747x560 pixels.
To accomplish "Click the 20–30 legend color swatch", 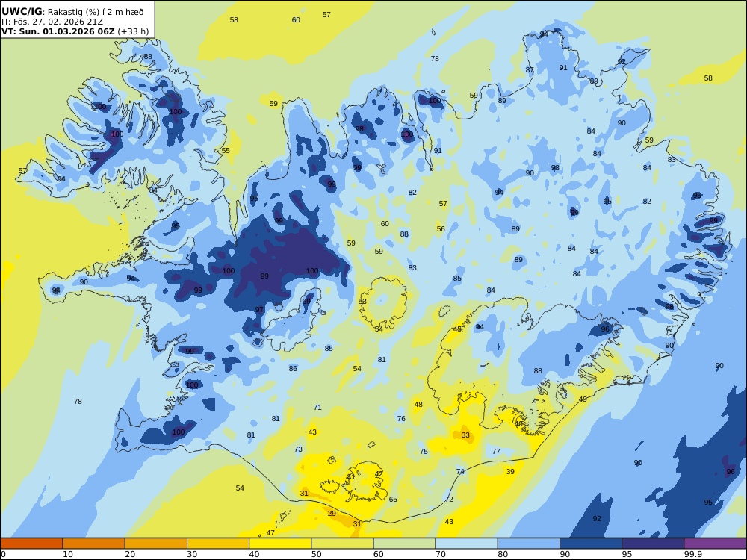I will (x=156, y=544).
